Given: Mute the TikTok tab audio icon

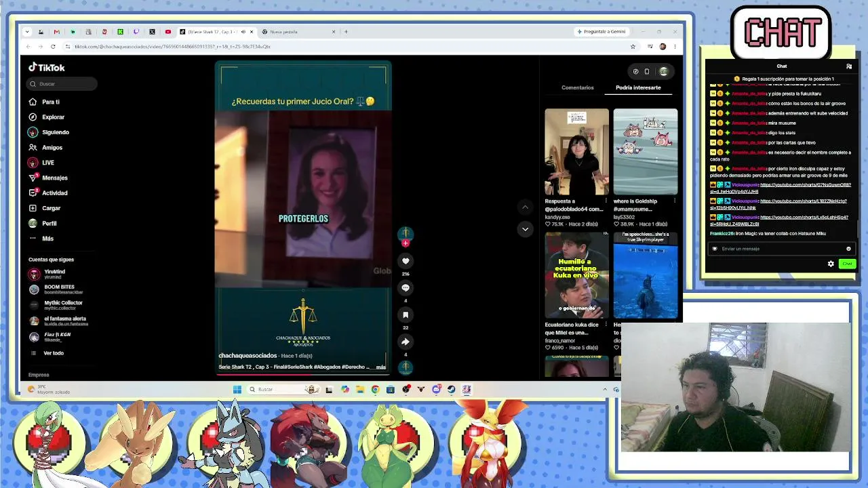Looking at the screenshot, I should [x=243, y=32].
